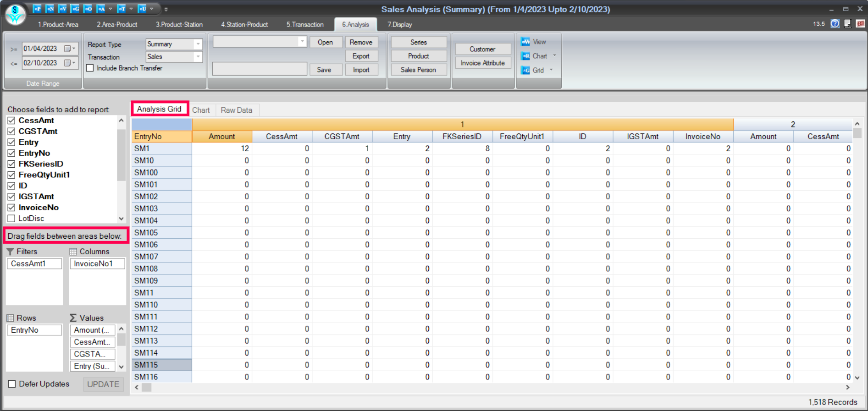Screen dimensions: 868x411
Task: Click the blue N quick-access icon
Action: 50,9
